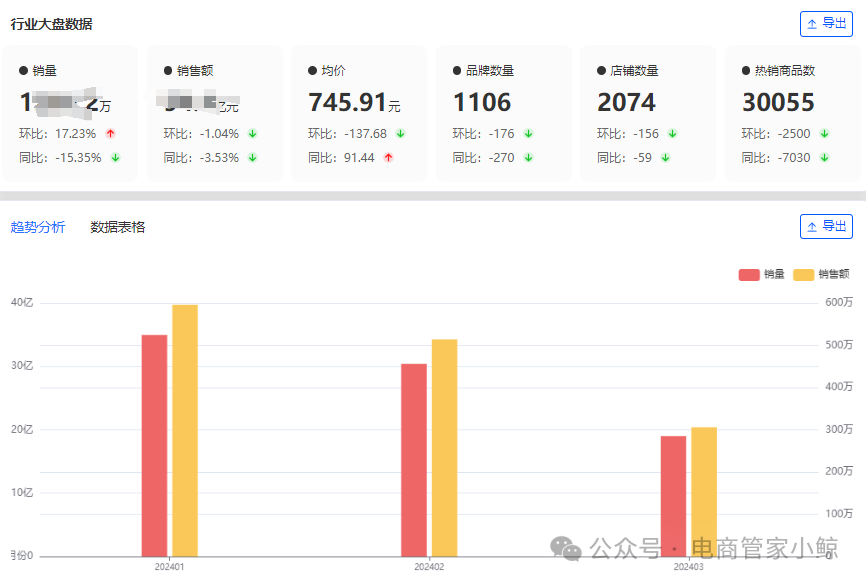Screen dimensions: 866x583
Task: Click the 导出 button beside 数据表格 tab
Action: click(x=826, y=226)
